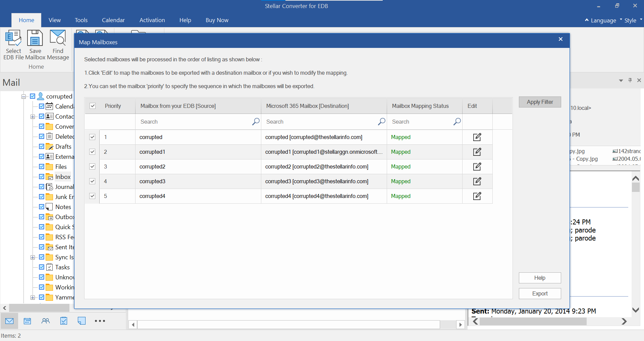Click the Drafts folder icon in tree

(49, 146)
